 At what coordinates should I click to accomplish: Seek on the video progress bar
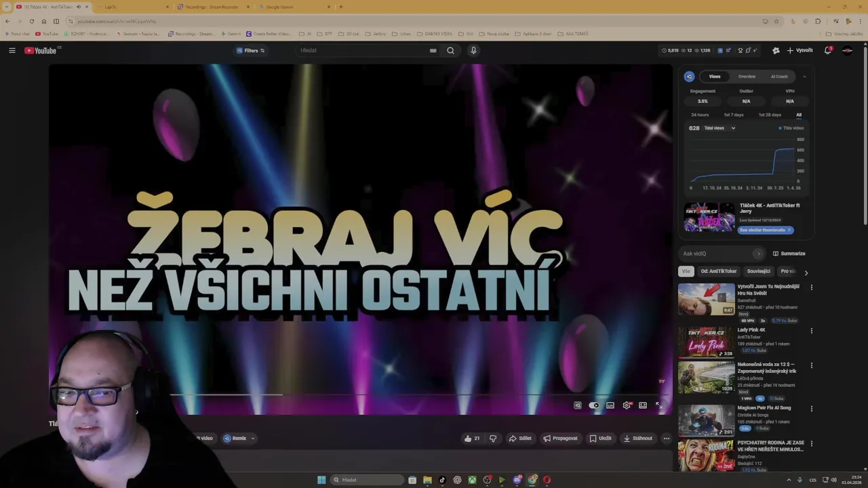360,394
